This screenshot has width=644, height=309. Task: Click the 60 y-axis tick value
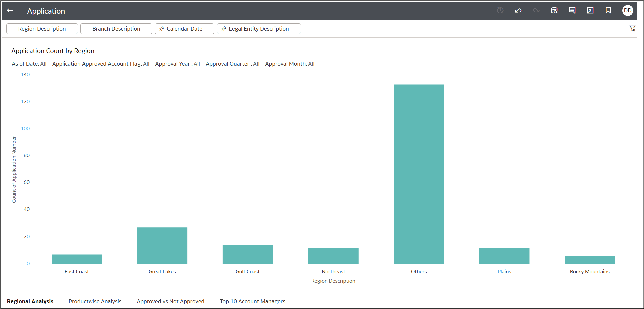[27, 182]
